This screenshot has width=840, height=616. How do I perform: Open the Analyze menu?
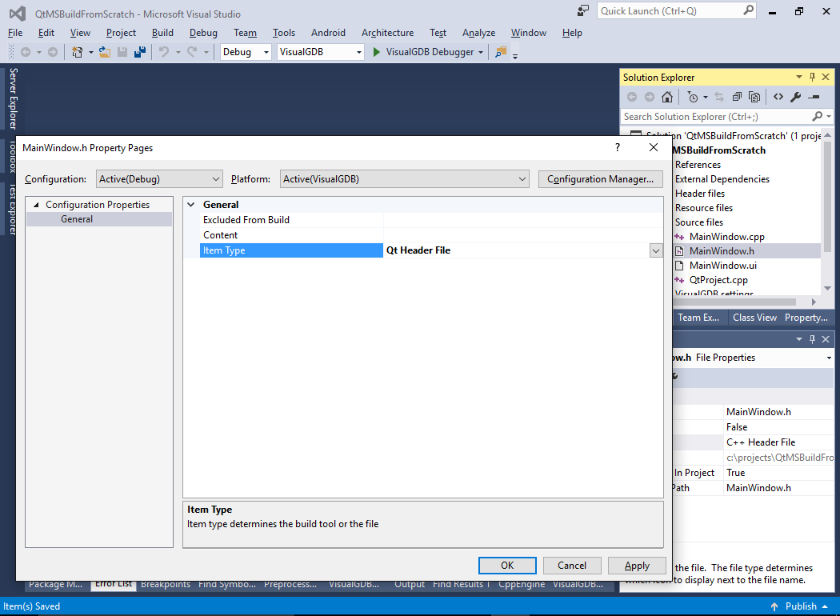[x=478, y=33]
